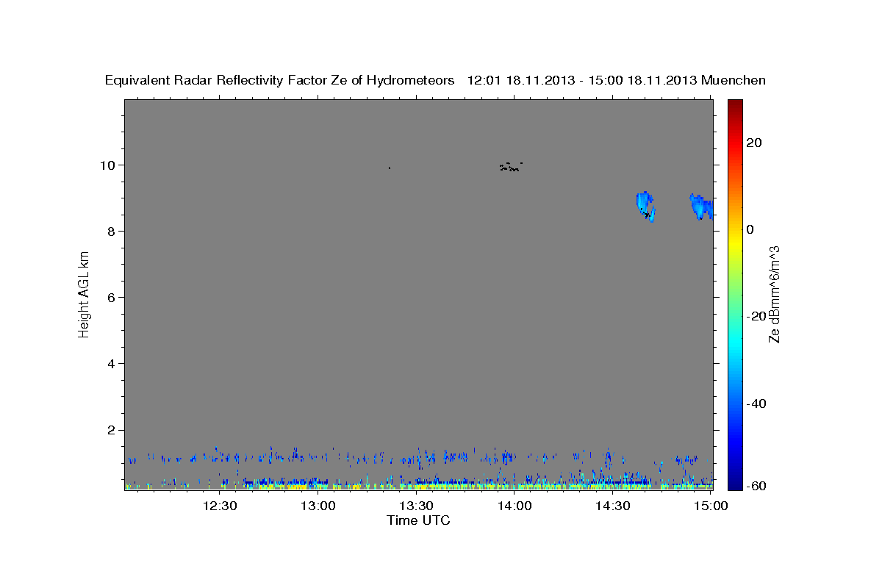This screenshot has width=882, height=588.
Task: Click the '14:30' time tick label
Action: [x=613, y=506]
